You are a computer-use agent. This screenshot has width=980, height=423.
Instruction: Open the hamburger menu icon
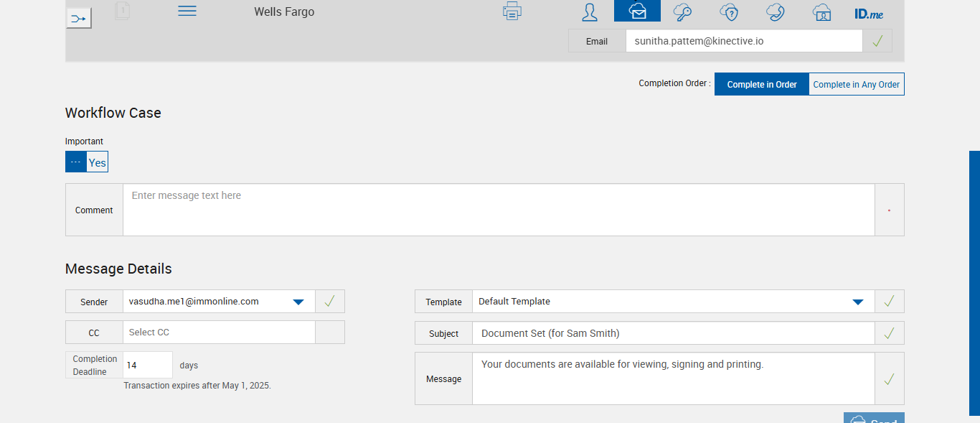coord(187,11)
